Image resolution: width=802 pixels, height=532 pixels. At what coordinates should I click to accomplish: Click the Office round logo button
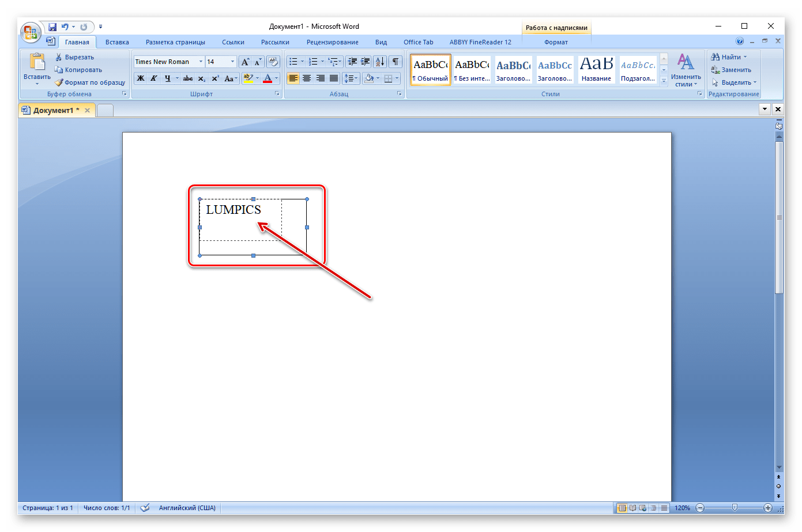click(x=30, y=33)
